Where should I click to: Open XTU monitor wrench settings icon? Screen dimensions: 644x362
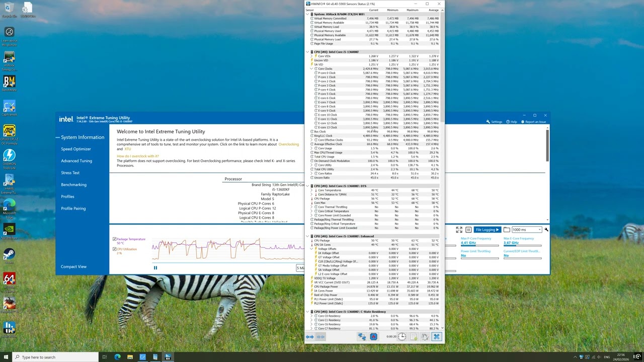click(x=546, y=230)
